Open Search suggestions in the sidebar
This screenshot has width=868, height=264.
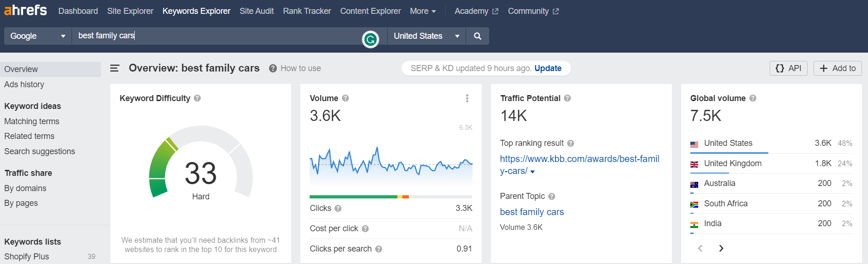pos(40,151)
